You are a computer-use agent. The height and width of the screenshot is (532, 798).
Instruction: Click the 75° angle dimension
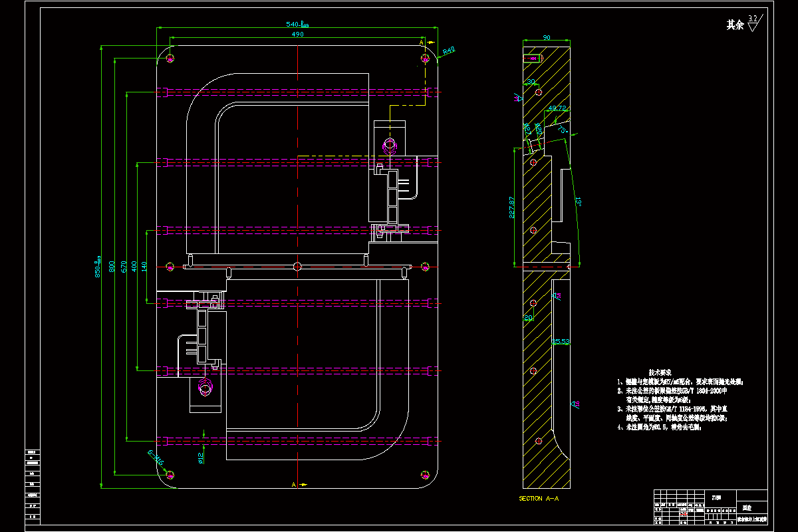point(561,130)
